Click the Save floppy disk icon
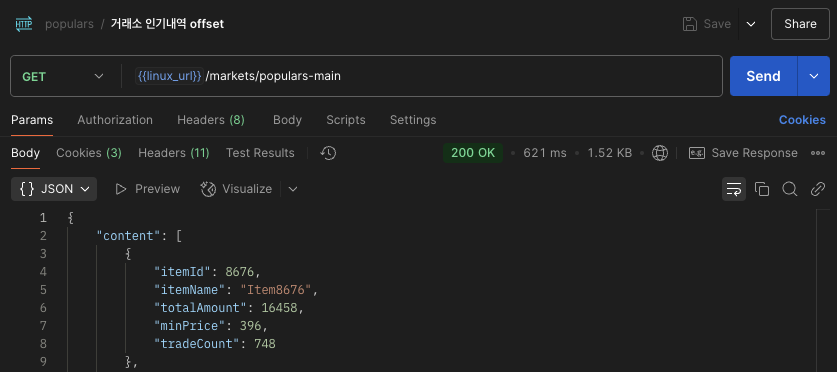Image resolution: width=837 pixels, height=372 pixels. pos(690,24)
